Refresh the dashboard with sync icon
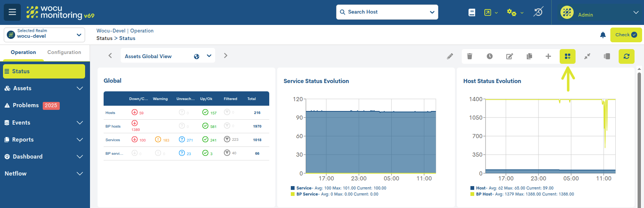Image resolution: width=644 pixels, height=208 pixels. pyautogui.click(x=627, y=56)
